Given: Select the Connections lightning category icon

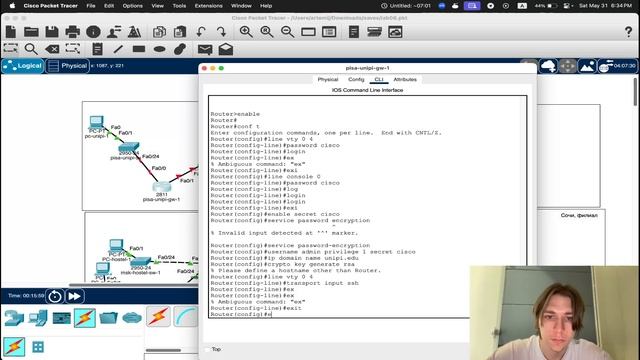Looking at the screenshot, I should (x=85, y=318).
